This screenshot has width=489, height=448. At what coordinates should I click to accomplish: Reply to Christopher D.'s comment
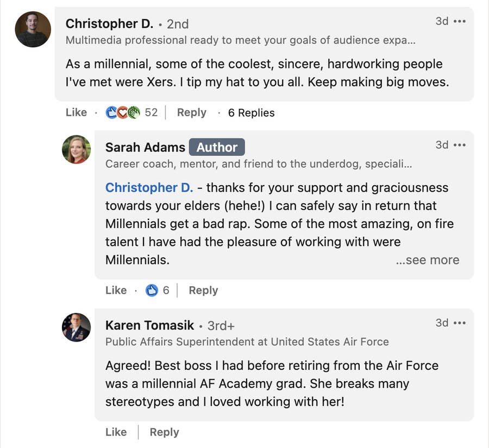pos(191,112)
